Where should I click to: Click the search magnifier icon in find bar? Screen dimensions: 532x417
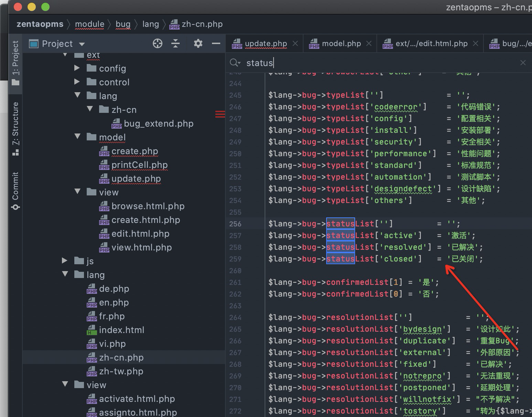[x=235, y=63]
